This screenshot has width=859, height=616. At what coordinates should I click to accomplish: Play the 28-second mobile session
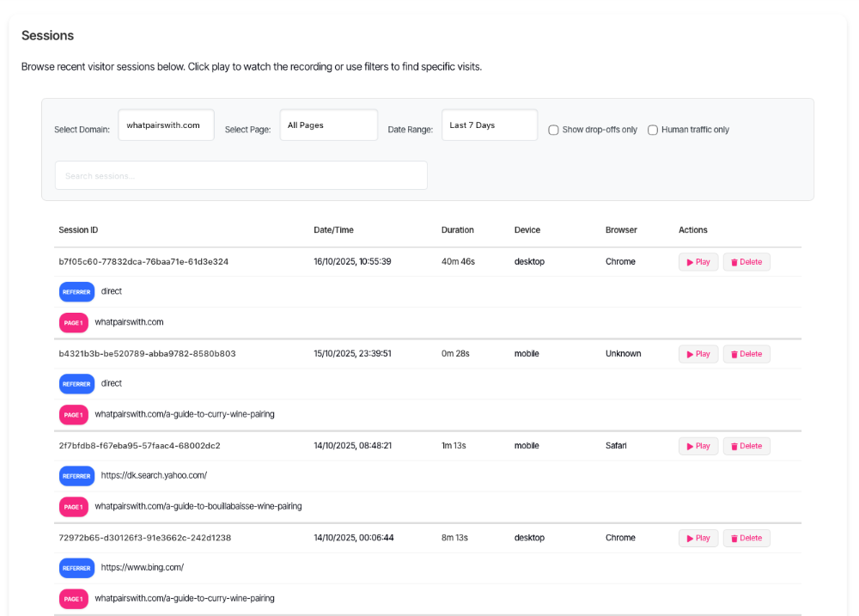pos(698,354)
